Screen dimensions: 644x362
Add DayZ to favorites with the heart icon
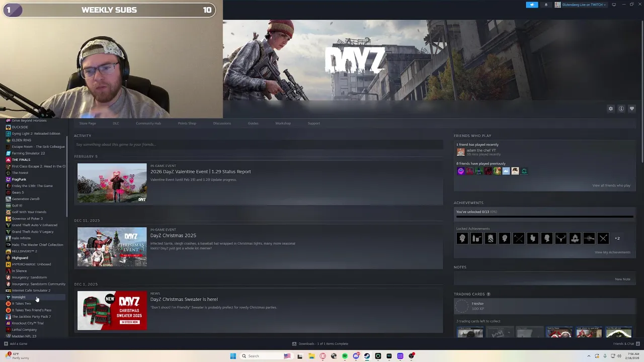(632, 109)
